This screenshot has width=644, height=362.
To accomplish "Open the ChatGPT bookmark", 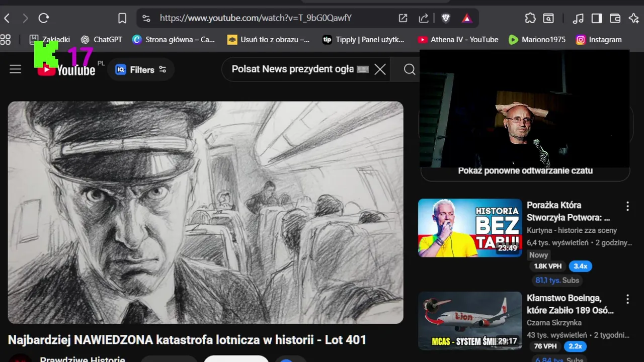I will coord(101,40).
